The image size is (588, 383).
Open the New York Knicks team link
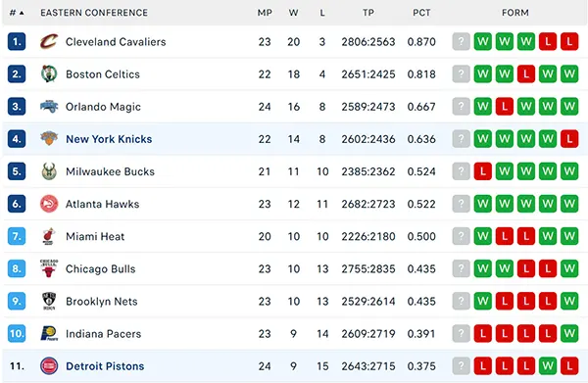(x=109, y=139)
